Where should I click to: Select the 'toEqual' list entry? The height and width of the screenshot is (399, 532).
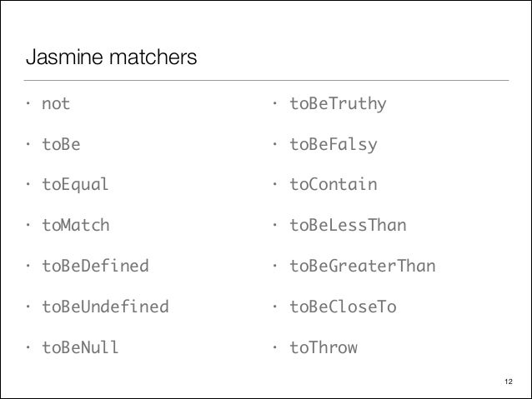[x=75, y=185]
